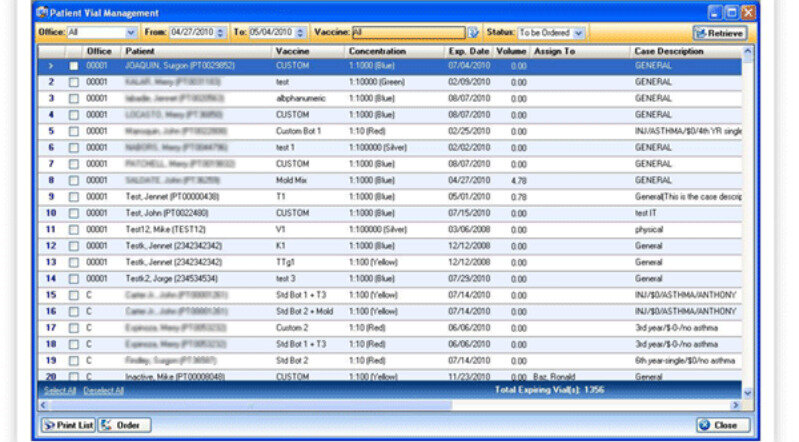Click the Select All link

(x=60, y=390)
